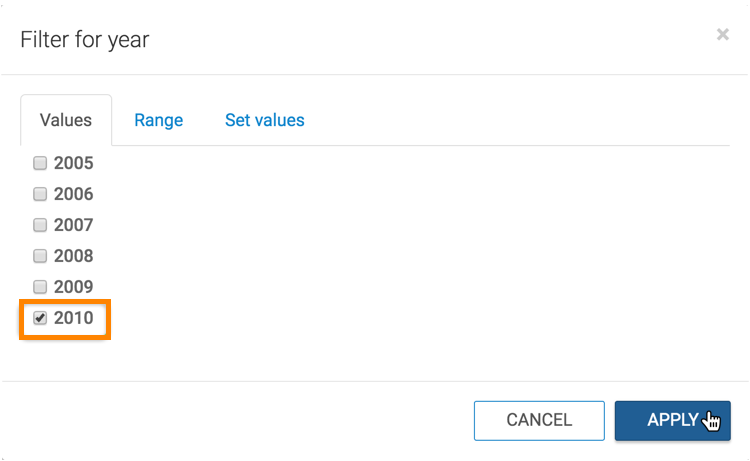Click the empty footer area left of CANCEL

coord(240,420)
